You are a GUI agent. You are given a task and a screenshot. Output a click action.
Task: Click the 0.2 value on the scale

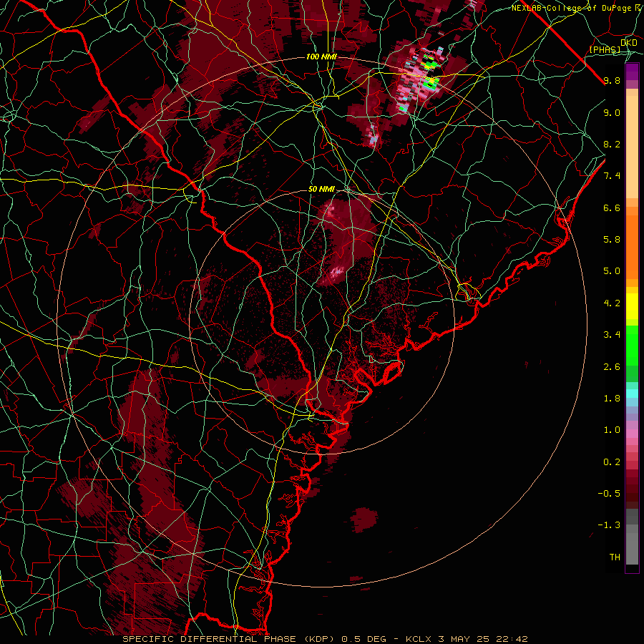point(612,462)
